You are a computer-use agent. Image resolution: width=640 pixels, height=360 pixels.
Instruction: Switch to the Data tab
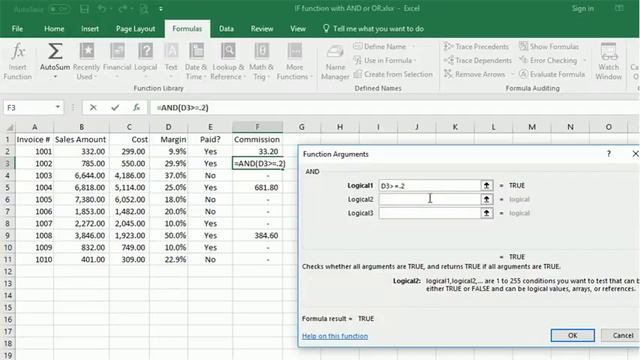point(226,29)
